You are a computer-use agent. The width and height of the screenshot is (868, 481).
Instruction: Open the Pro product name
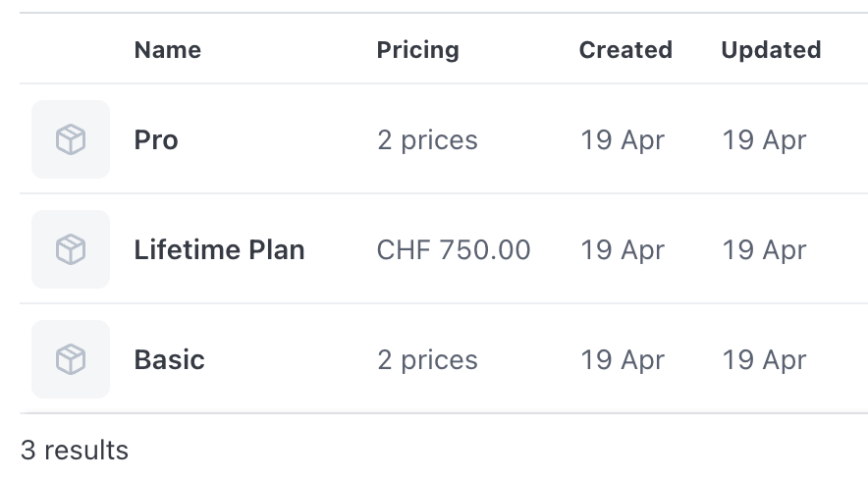(156, 139)
